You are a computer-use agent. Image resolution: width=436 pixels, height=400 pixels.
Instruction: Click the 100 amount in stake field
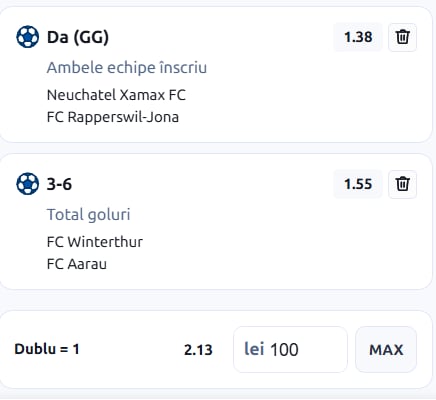[284, 350]
